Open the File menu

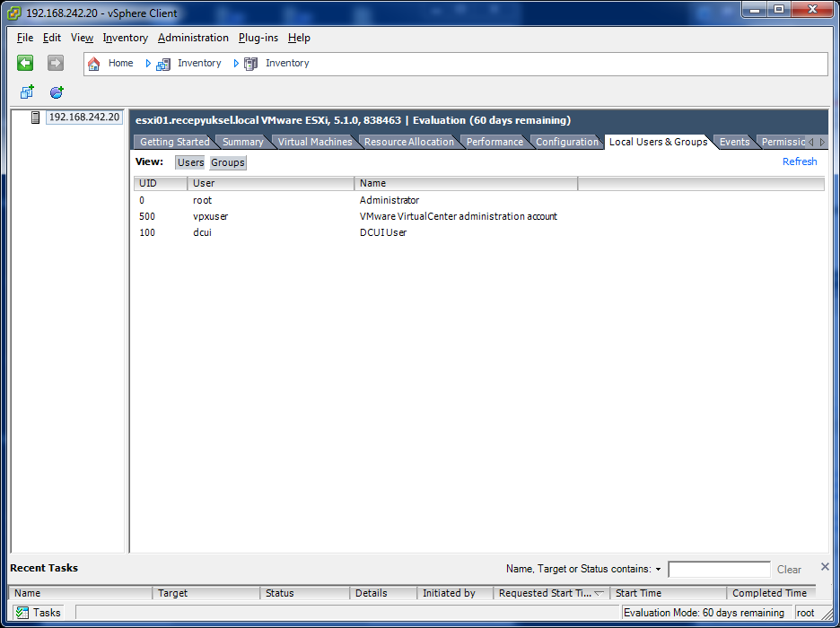(x=25, y=38)
